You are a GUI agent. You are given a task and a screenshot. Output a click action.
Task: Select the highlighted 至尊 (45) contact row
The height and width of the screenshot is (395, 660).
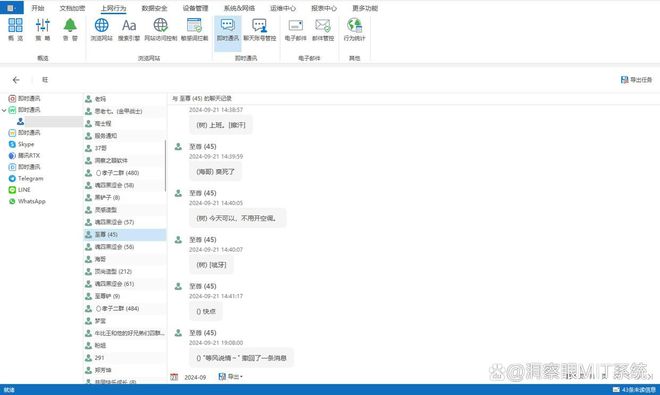pyautogui.click(x=125, y=235)
